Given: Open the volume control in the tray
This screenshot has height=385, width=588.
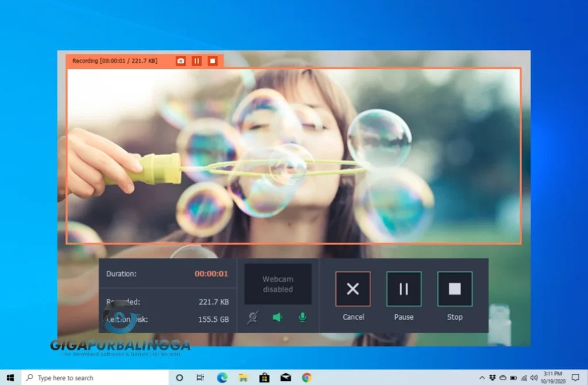Looking at the screenshot, I should 534,378.
